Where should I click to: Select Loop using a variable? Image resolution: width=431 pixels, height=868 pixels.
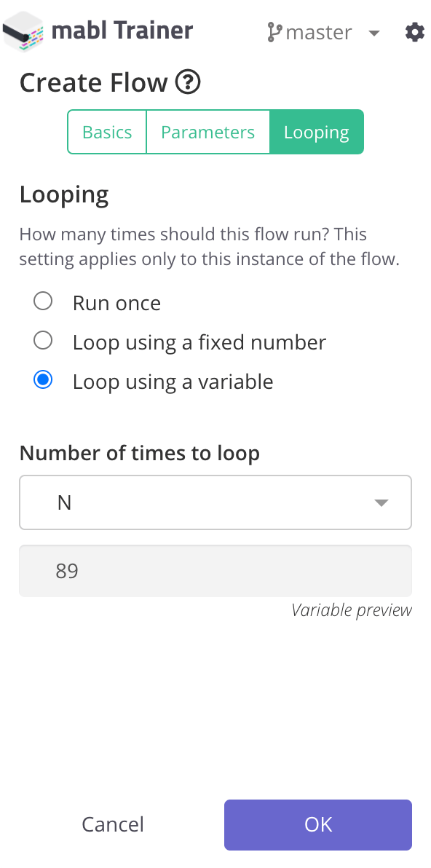pyautogui.click(x=43, y=379)
